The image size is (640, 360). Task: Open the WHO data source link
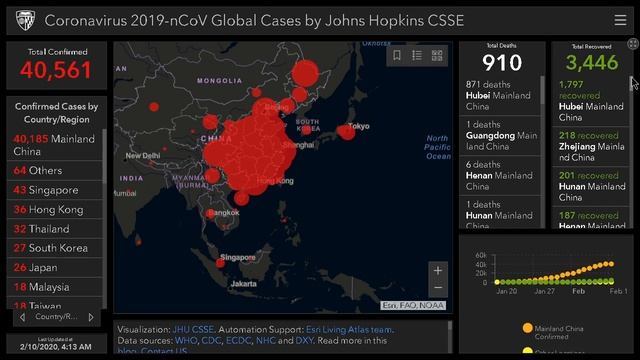pos(186,340)
